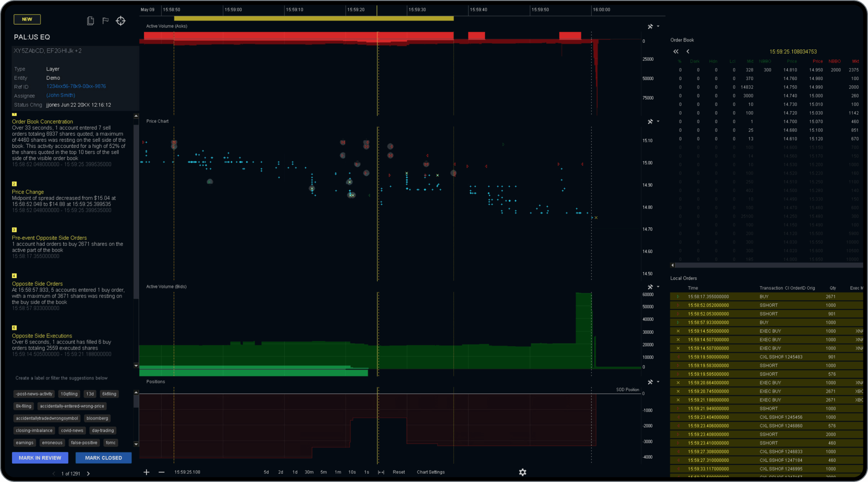Open dropdown arrow on Active Volume (Bids)

(658, 287)
